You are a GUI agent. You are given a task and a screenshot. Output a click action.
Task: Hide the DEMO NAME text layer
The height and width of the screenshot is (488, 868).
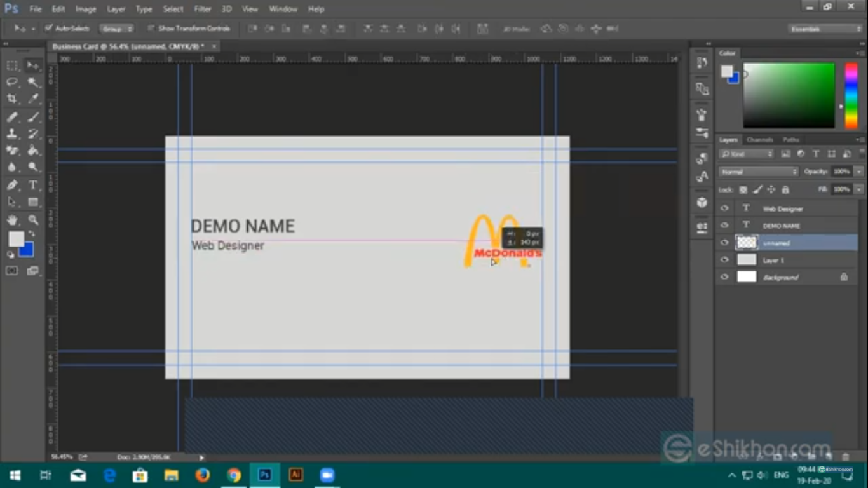724,226
